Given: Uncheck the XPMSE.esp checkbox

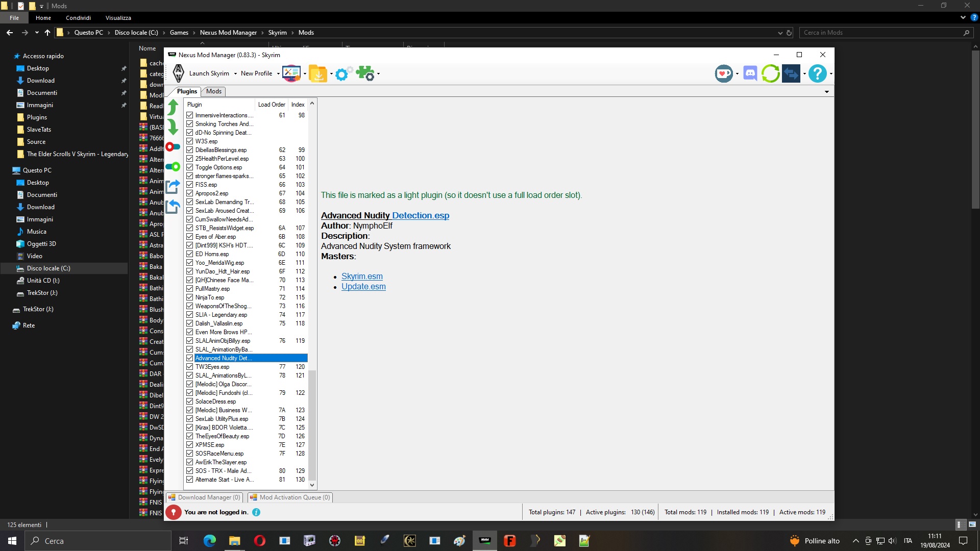Looking at the screenshot, I should [x=190, y=445].
